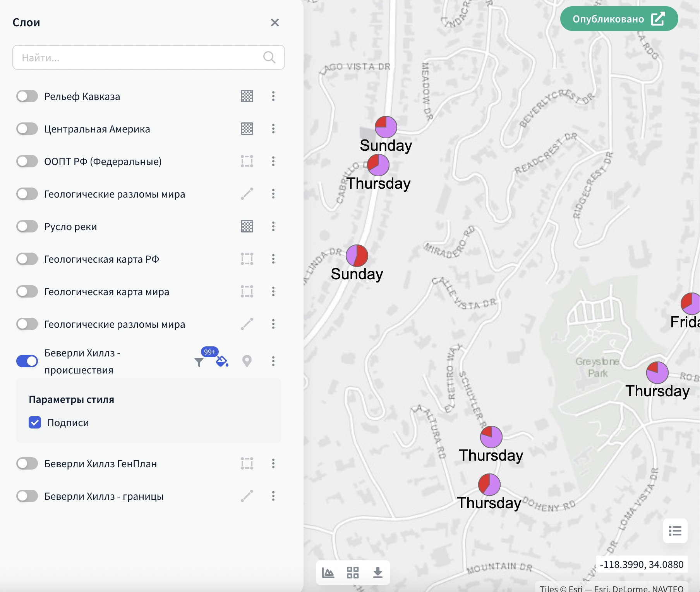Open three-dot menu for Русло реки
This screenshot has width=700, height=592.
pos(273,226)
